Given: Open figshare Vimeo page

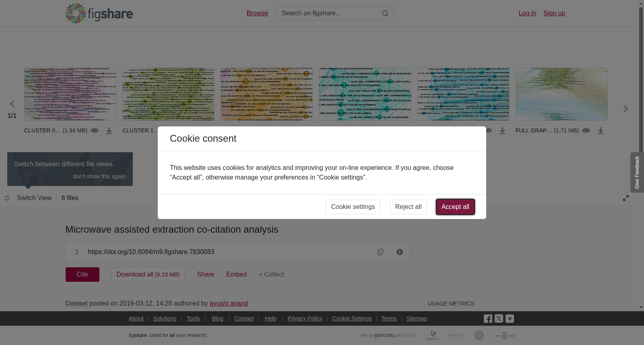Looking at the screenshot, I should [510, 318].
